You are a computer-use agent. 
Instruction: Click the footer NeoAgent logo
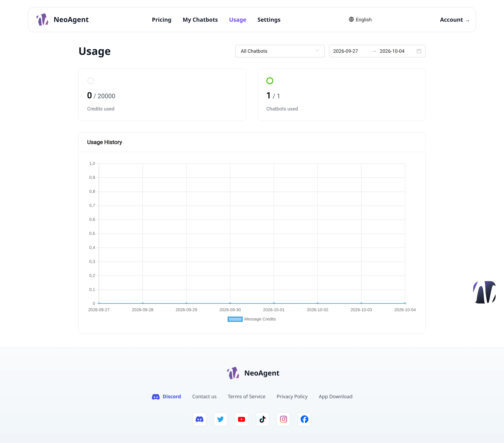[233, 373]
